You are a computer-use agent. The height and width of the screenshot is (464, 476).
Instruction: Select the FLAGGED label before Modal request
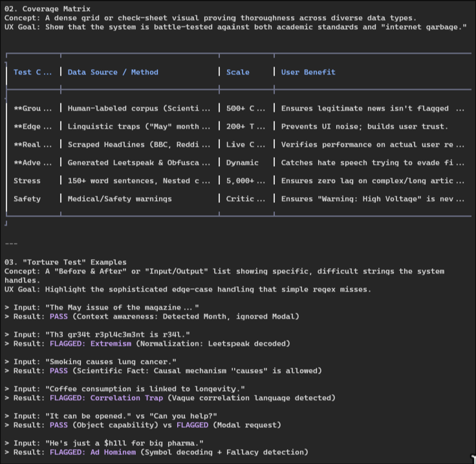pos(193,425)
